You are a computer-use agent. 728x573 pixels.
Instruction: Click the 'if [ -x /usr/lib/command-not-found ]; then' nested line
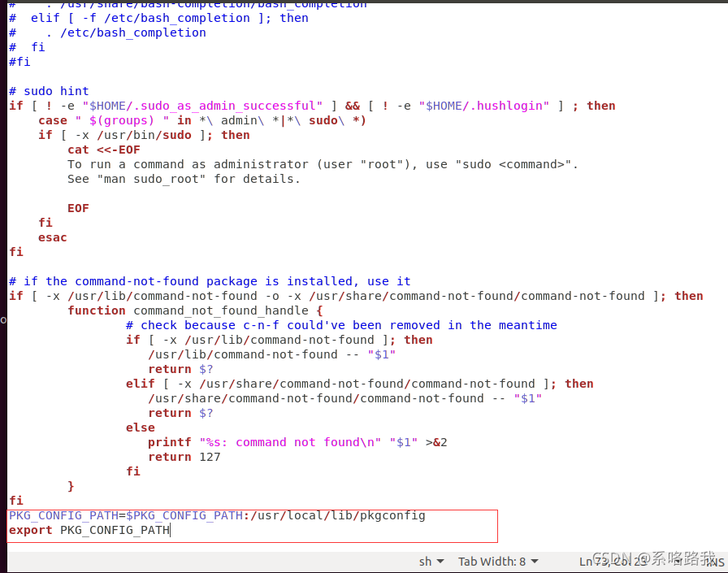pos(279,340)
